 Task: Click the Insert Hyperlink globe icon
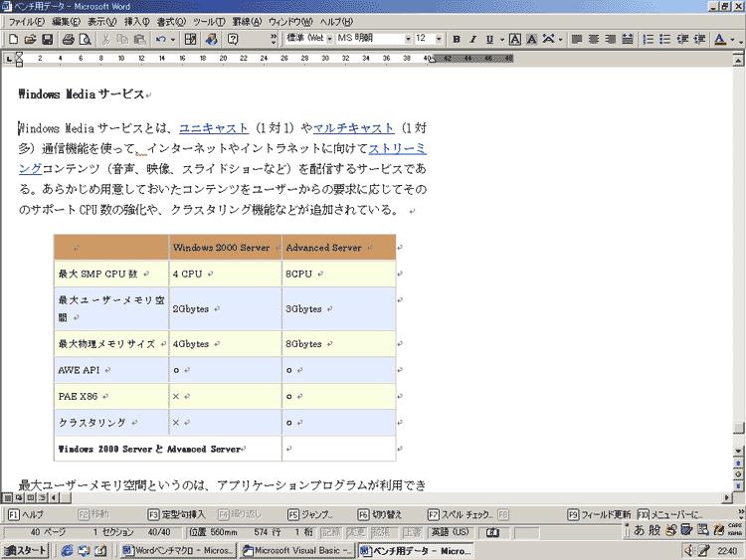coord(212,39)
